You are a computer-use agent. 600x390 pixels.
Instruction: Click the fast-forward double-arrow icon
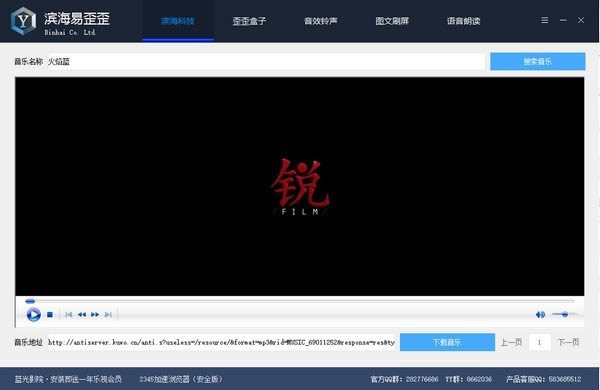coord(95,315)
